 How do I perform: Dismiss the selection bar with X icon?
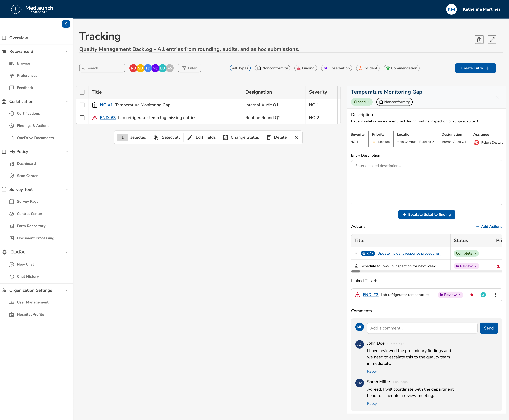[x=296, y=137]
